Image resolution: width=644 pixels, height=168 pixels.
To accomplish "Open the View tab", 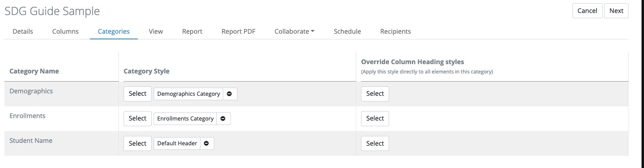I will click(x=156, y=31).
